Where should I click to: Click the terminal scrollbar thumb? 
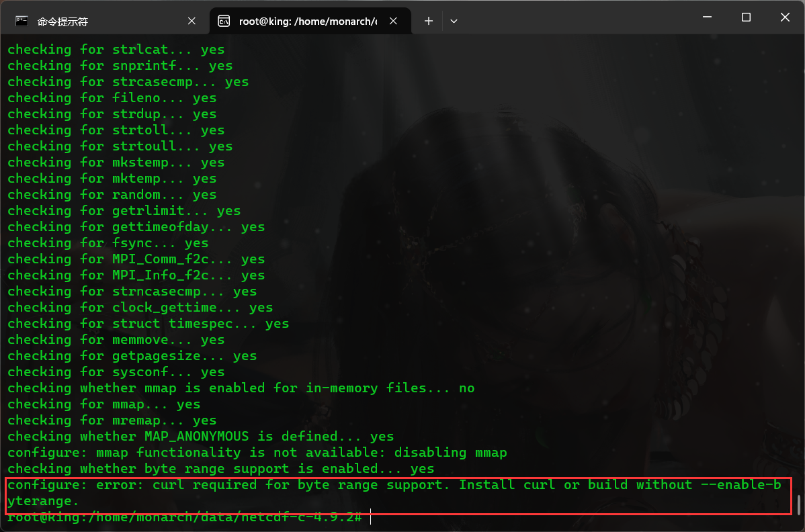point(799,505)
